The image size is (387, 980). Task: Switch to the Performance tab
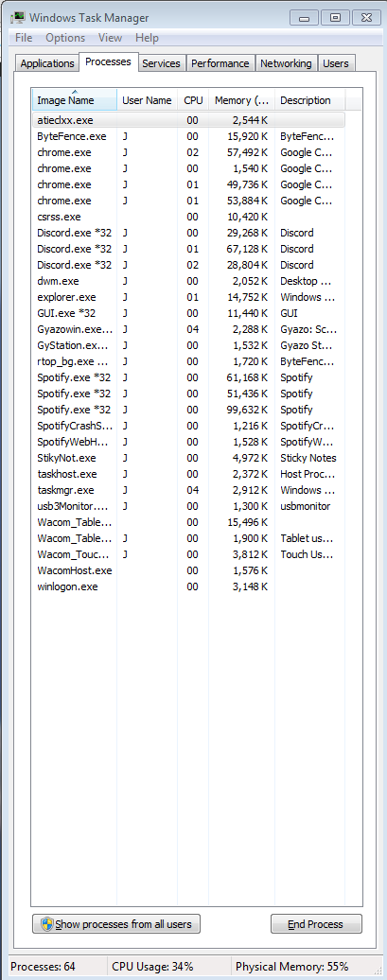(220, 63)
